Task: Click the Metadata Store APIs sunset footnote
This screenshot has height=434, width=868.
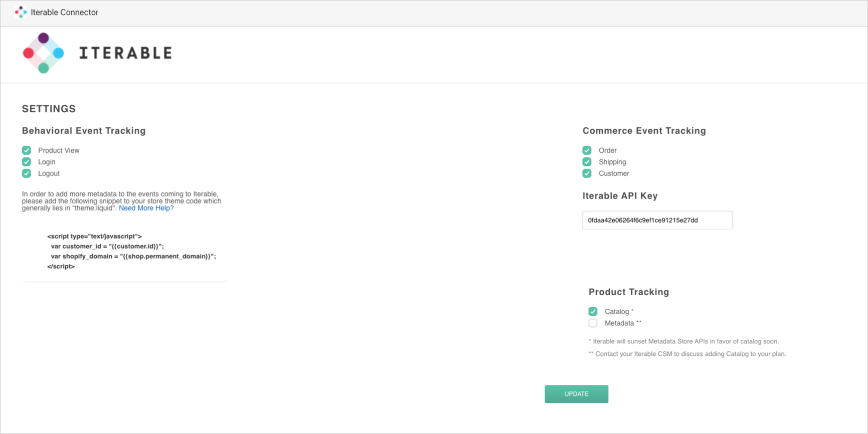Action: (683, 341)
